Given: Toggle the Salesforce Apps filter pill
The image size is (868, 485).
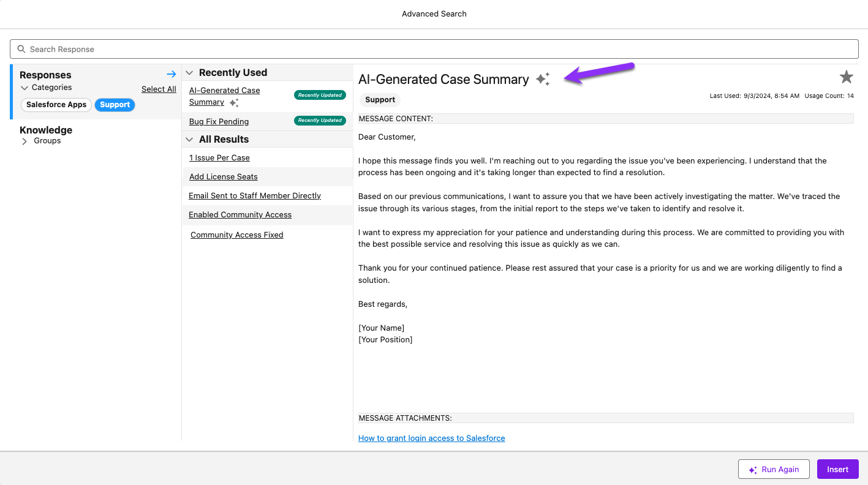Looking at the screenshot, I should 56,105.
